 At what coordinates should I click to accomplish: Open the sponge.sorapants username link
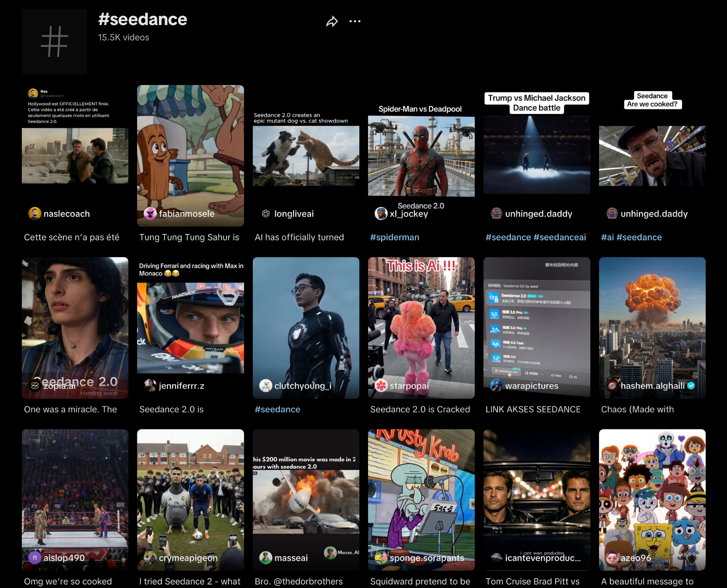tap(427, 558)
